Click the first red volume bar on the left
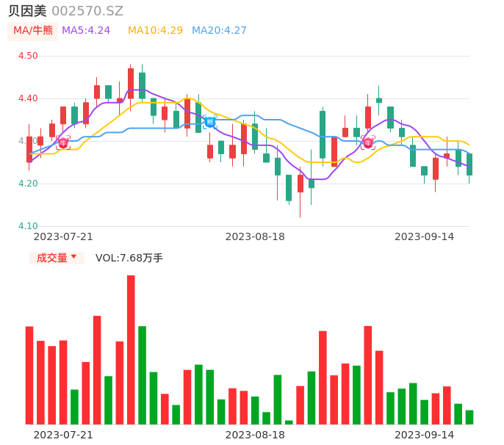The height and width of the screenshot is (445, 504). point(29,375)
